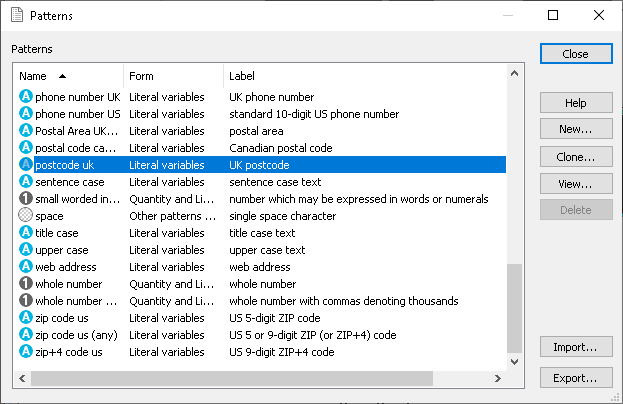Sort list by the Form column header
The image size is (623, 404).
[172, 76]
